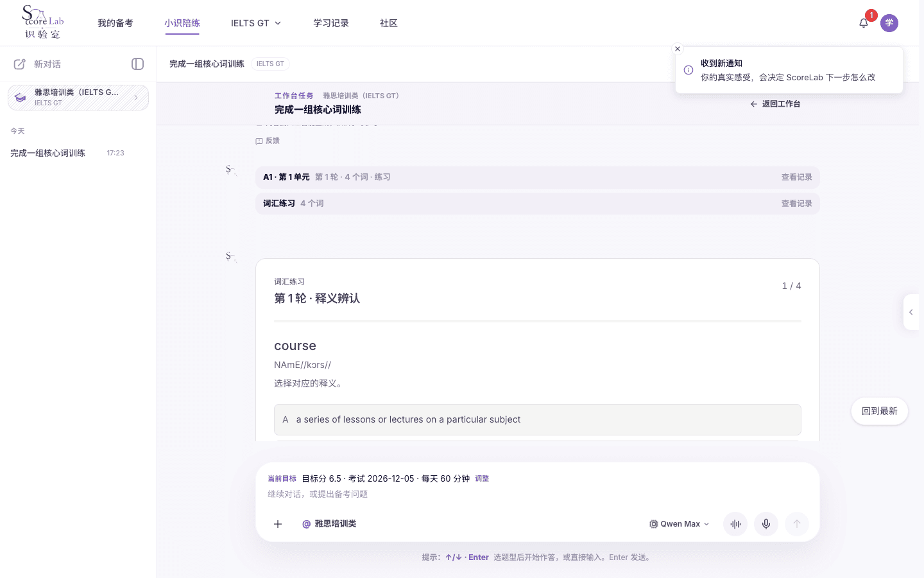
Task: Focus the chat message input field
Action: click(x=538, y=494)
